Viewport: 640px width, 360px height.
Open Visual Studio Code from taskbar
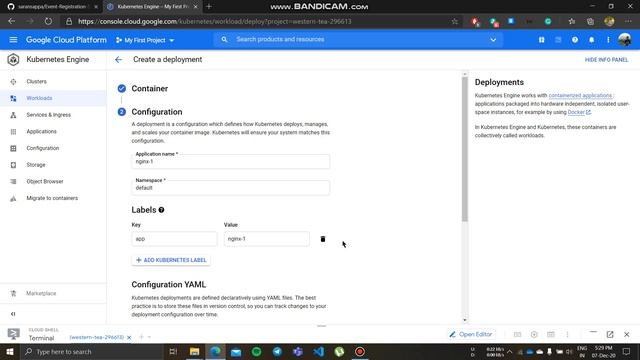[x=318, y=351]
